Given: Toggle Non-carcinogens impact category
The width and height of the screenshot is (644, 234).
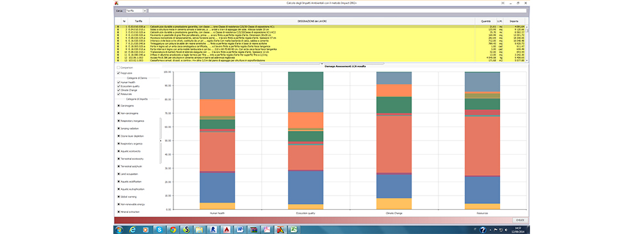Looking at the screenshot, I should point(118,113).
